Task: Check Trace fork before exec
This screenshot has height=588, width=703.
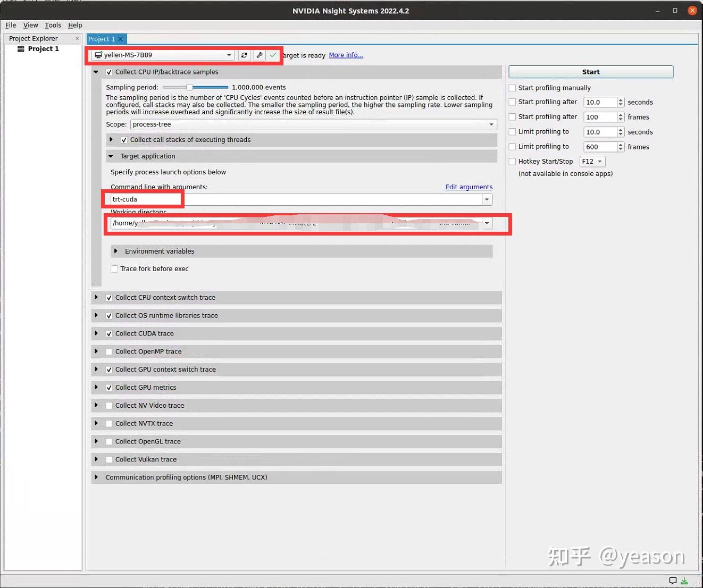Action: pos(114,269)
